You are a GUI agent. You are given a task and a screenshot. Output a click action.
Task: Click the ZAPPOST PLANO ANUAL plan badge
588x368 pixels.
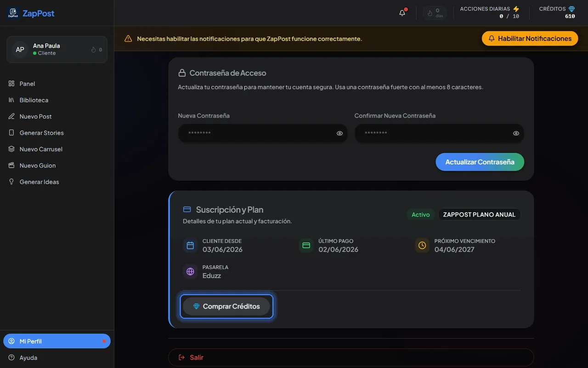pos(479,214)
